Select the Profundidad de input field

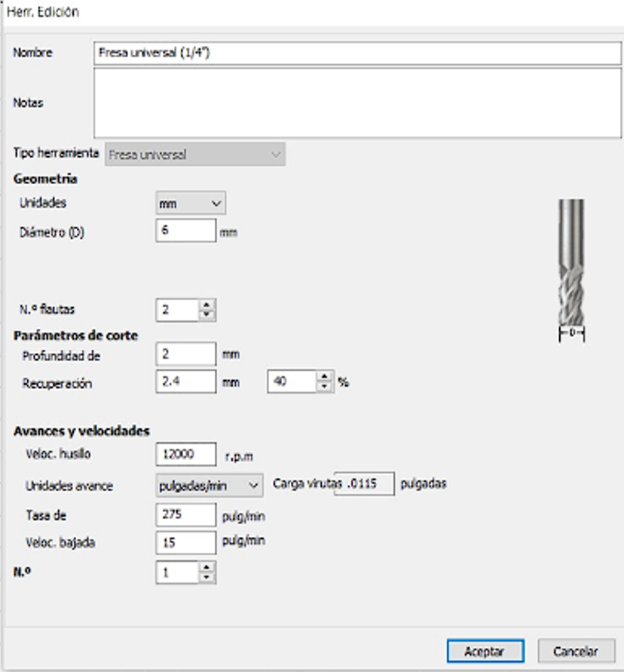pyautogui.click(x=186, y=354)
